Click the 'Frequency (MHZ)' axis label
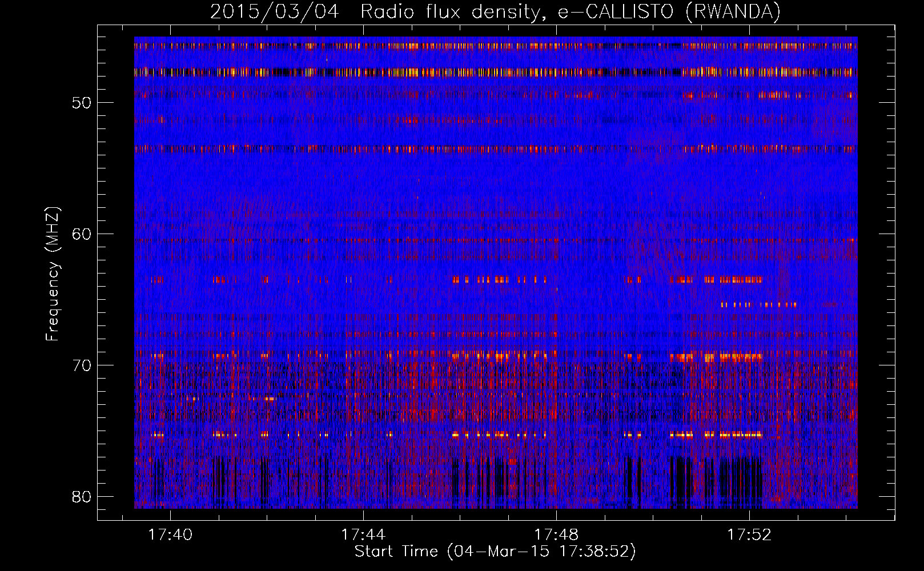 pyautogui.click(x=52, y=275)
